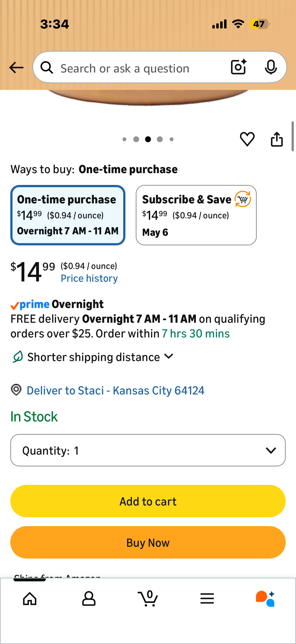Screen dimensions: 296x644
Task: Tap the Quantity dropdown chevron arrow
Action: (x=271, y=450)
